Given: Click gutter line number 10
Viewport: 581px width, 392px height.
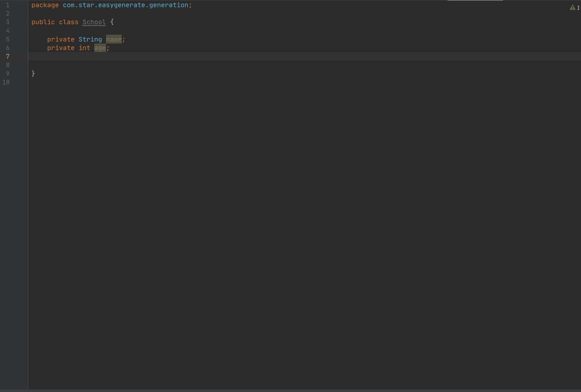Looking at the screenshot, I should click(6, 82).
